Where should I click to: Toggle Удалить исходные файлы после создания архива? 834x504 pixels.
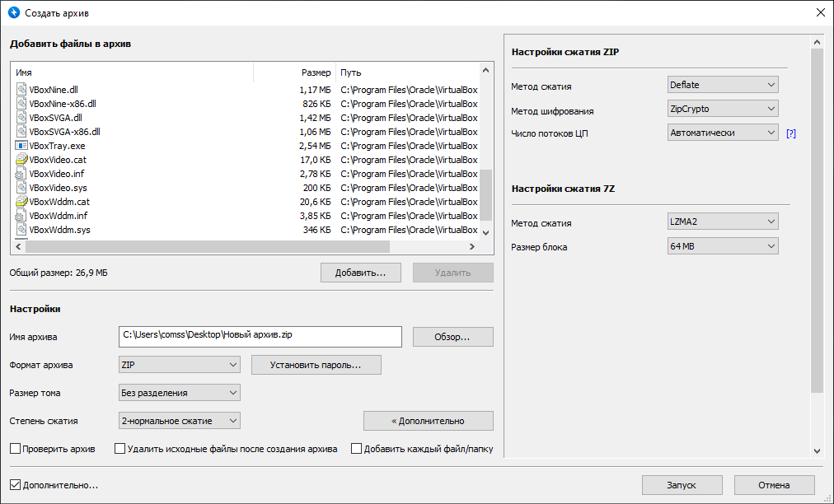[x=120, y=449]
